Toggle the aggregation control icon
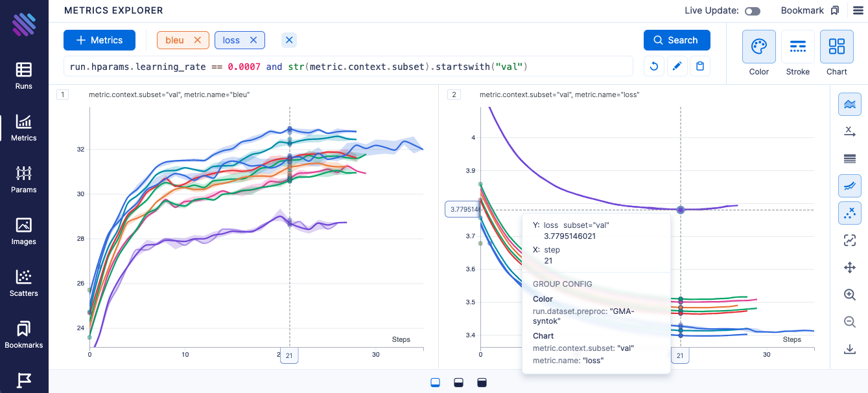Viewport: 868px width, 393px height. (850, 104)
